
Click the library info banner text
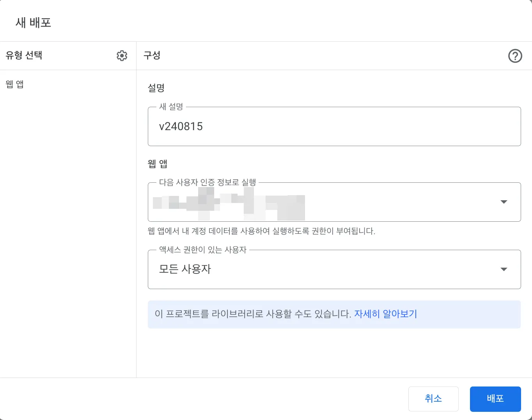click(x=253, y=314)
